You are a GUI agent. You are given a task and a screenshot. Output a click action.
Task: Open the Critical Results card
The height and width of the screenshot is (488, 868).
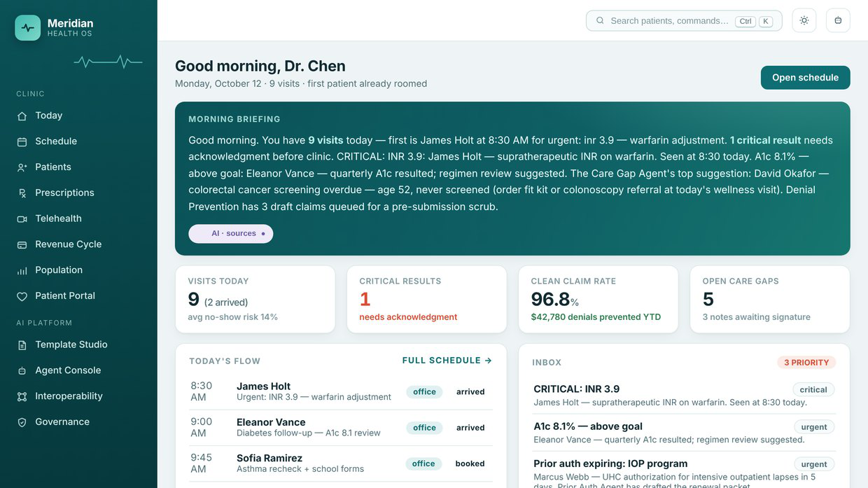pyautogui.click(x=426, y=299)
